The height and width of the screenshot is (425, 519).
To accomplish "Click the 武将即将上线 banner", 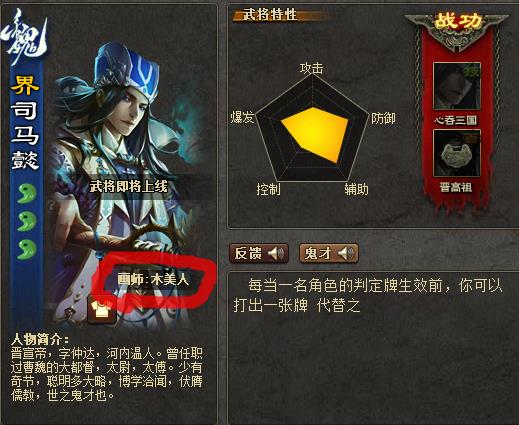I will 129,187.
